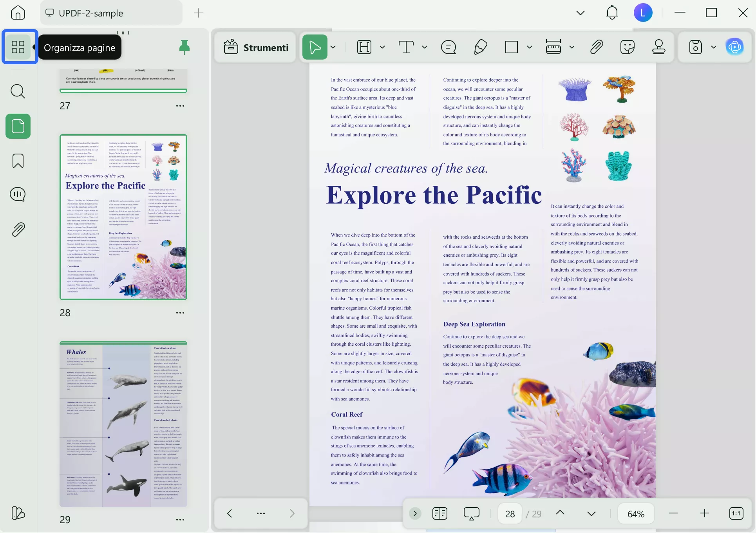
Task: Click the Strumenti button
Action: tap(256, 47)
